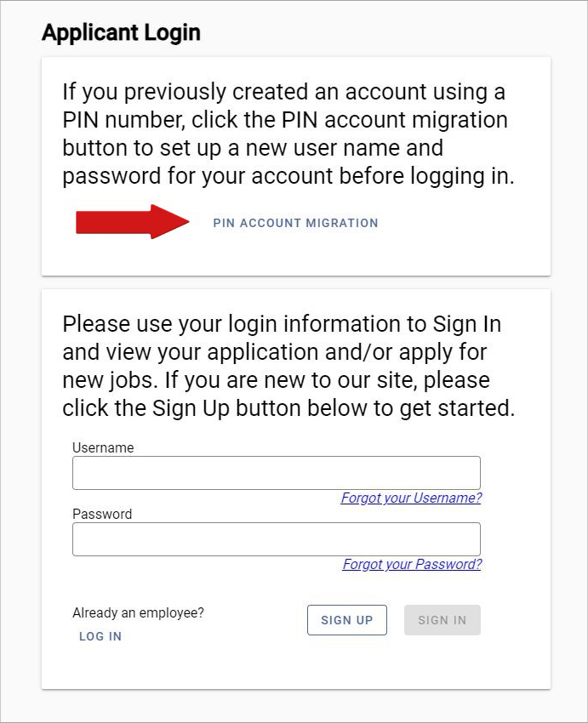Click the 'Please use your login information' paragraph
588x723 pixels.
pos(288,366)
